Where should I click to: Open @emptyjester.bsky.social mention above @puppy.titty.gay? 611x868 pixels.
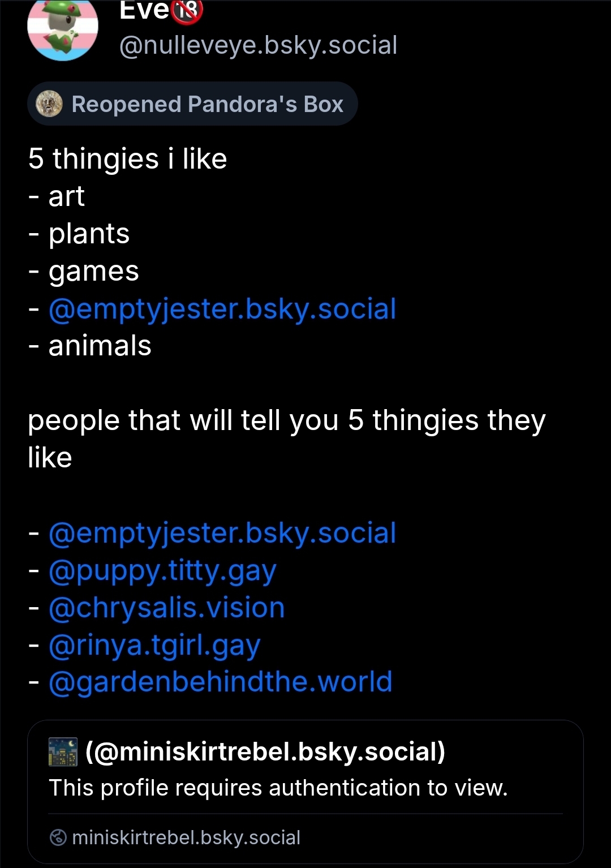[222, 533]
